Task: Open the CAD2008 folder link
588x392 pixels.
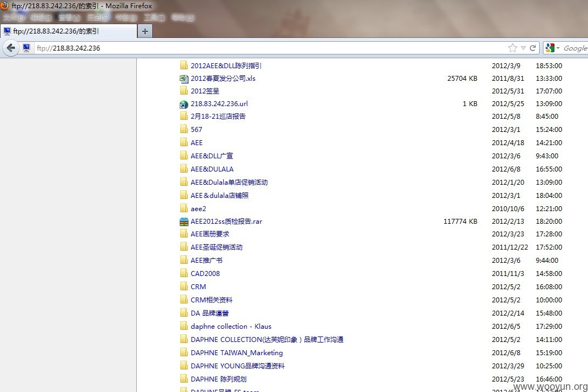Action: coord(205,273)
